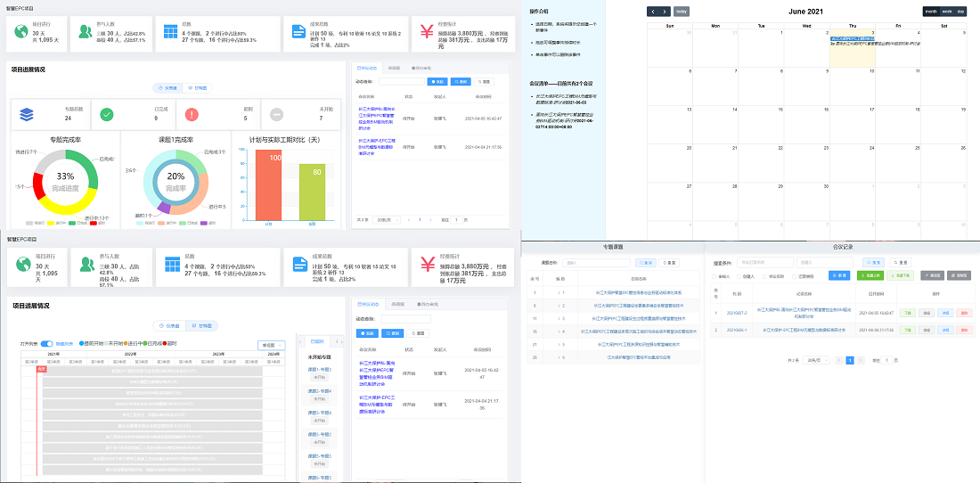Toggle grey legend item in 33% donut chart
The width and height of the screenshot is (980, 483).
(36, 223)
